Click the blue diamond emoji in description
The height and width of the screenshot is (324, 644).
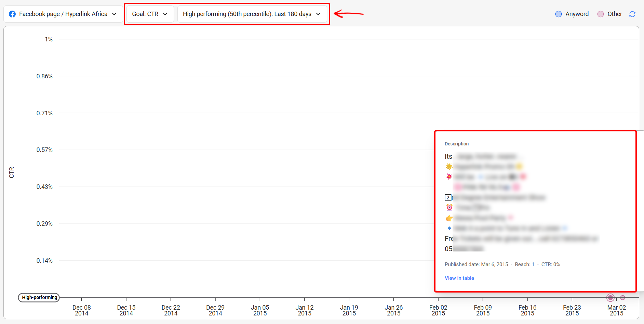coord(449,228)
